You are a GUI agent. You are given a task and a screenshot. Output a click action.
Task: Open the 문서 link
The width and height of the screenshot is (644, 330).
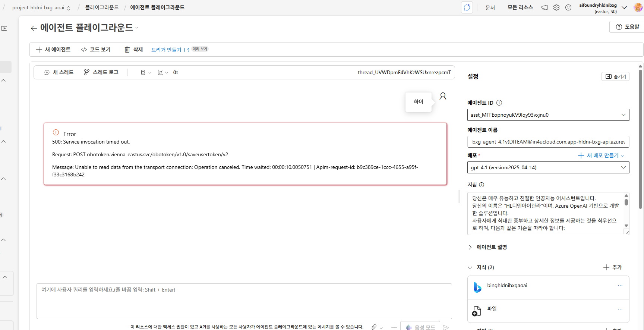[x=490, y=7]
